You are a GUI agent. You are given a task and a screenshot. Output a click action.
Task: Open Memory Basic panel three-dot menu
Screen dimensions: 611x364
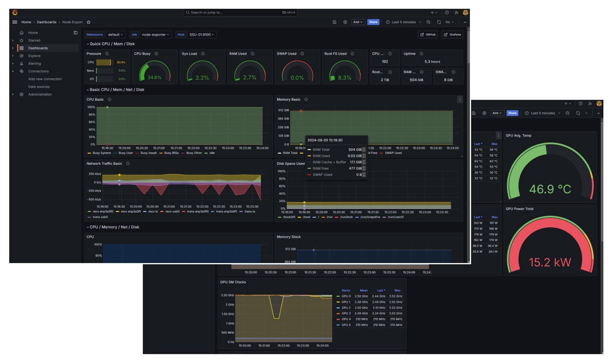pyautogui.click(x=460, y=100)
